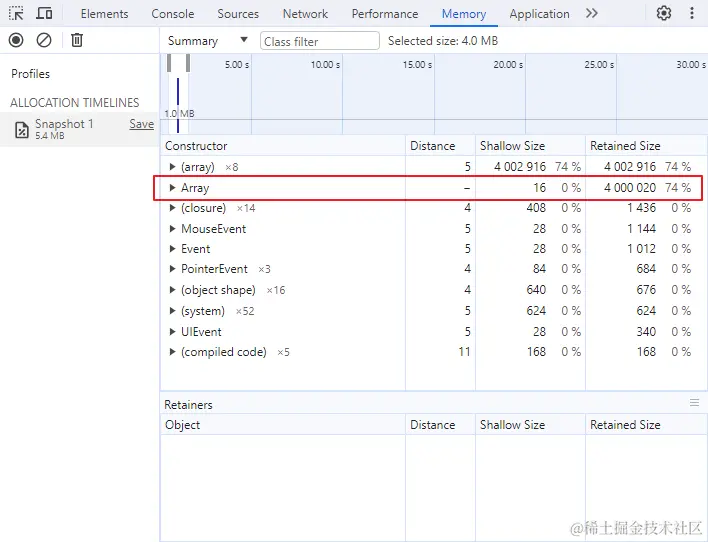Show more tabs double chevron
The width and height of the screenshot is (708, 542).
click(x=592, y=14)
